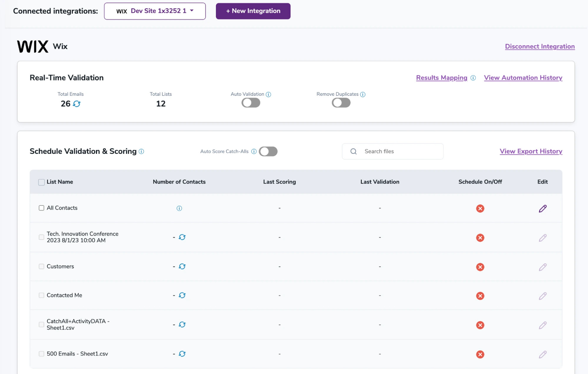This screenshot has width=588, height=374.
Task: Select all lists via header checkbox
Action: tap(41, 182)
